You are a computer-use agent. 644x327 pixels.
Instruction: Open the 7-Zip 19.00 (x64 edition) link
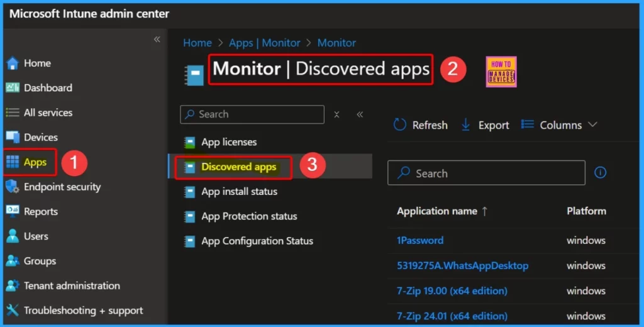[x=452, y=291]
